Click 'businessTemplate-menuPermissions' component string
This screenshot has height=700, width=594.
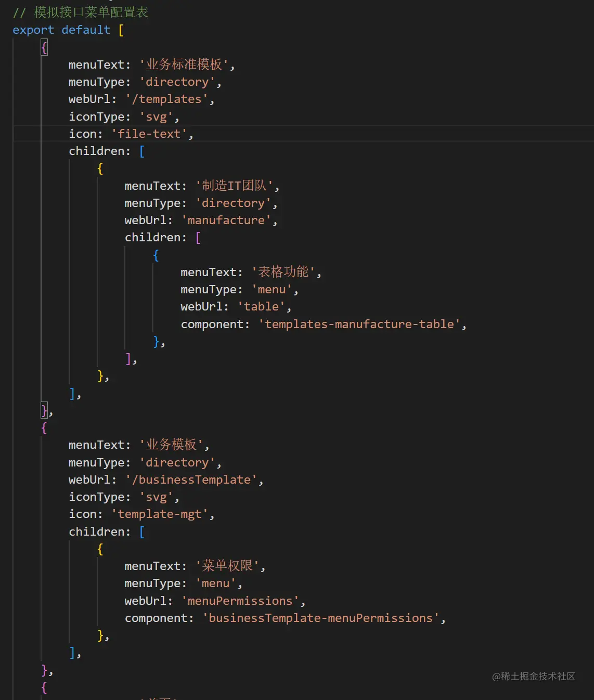point(321,618)
